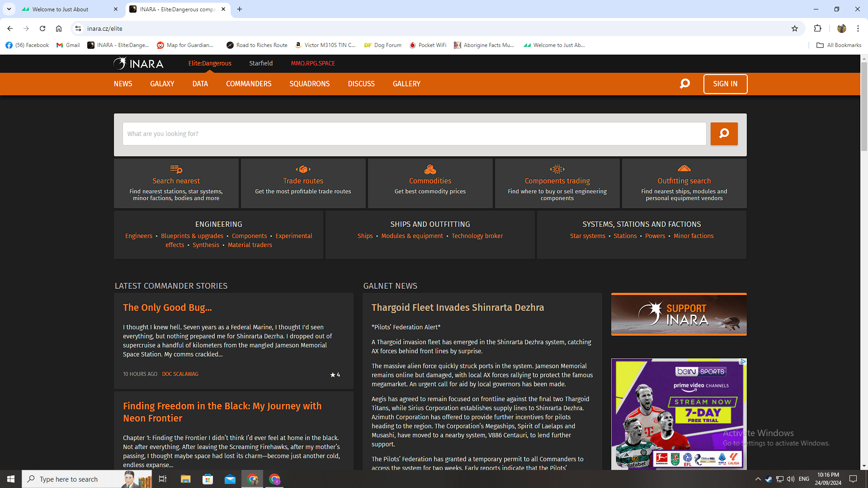Screen dimensions: 868x488
Task: Open Material traders link
Action: point(250,245)
